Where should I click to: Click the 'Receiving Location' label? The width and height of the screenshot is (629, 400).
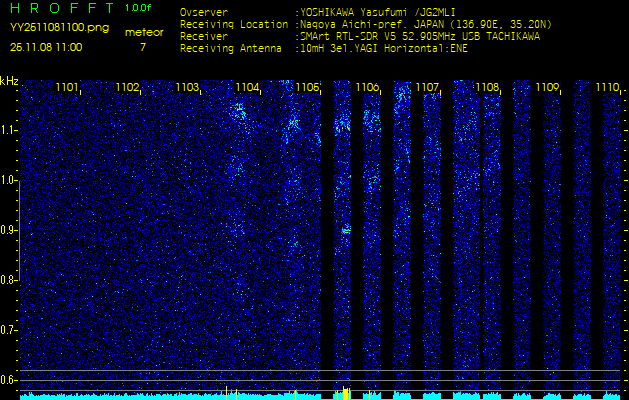coord(234,24)
